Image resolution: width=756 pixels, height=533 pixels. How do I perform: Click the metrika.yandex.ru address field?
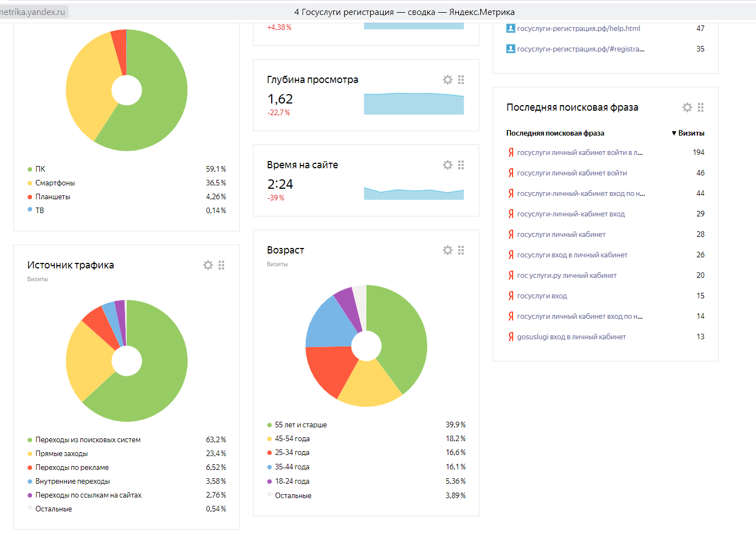click(33, 12)
